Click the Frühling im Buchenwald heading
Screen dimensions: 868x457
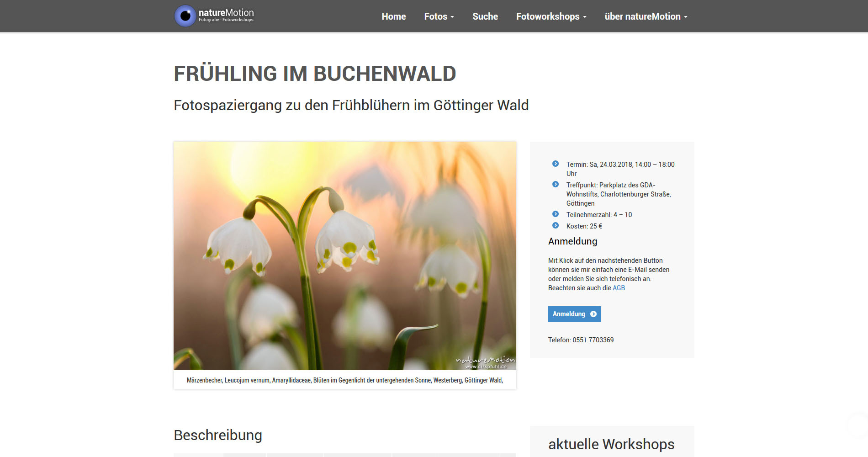click(x=315, y=74)
